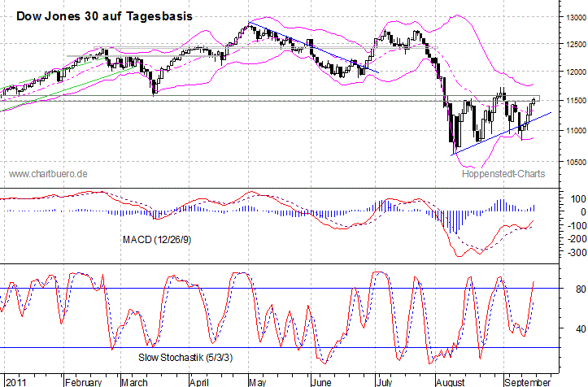The image size is (588, 387).
Task: Click the July month label
Action: [385, 382]
